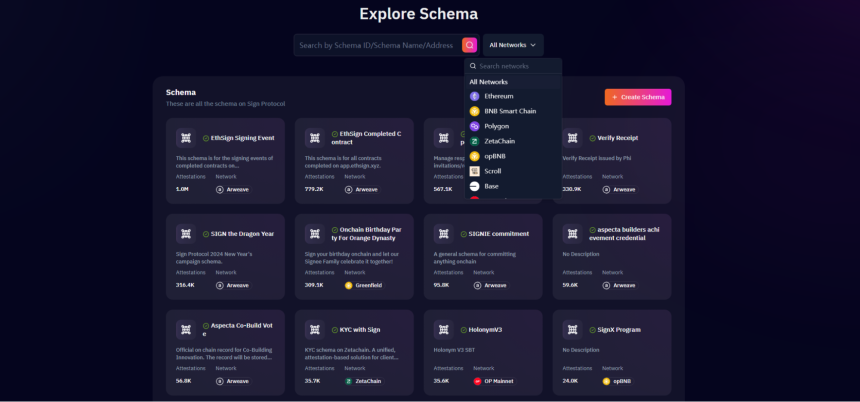The image size is (860, 402).
Task: Click the 779.2K attestations value
Action: click(314, 189)
